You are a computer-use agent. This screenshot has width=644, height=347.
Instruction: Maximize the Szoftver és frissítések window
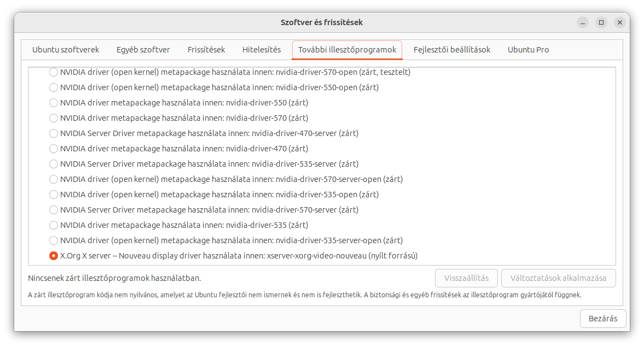coord(601,22)
